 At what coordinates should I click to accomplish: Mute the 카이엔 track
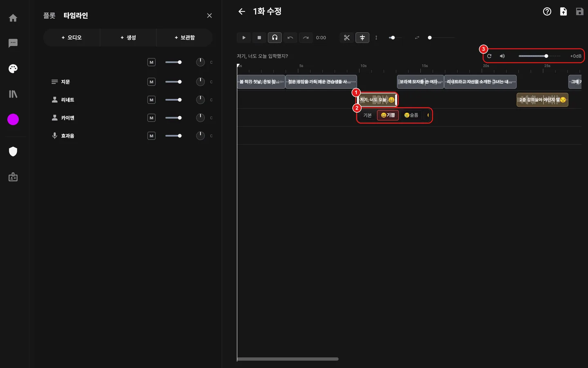click(x=151, y=118)
